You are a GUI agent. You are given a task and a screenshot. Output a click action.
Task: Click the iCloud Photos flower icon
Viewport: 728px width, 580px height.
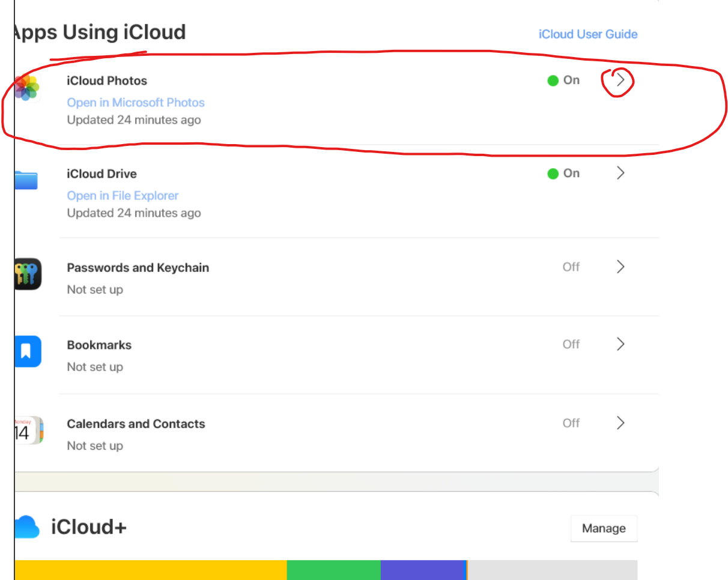click(27, 88)
